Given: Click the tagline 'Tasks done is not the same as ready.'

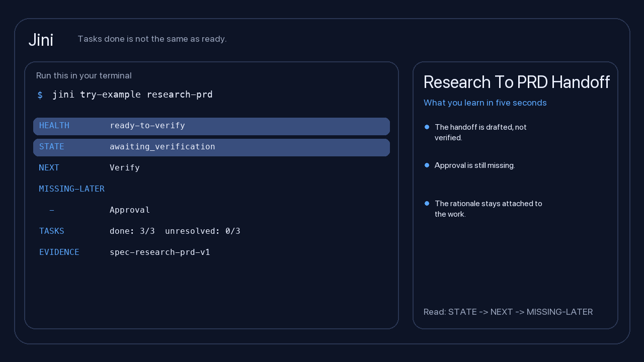Looking at the screenshot, I should (x=152, y=39).
